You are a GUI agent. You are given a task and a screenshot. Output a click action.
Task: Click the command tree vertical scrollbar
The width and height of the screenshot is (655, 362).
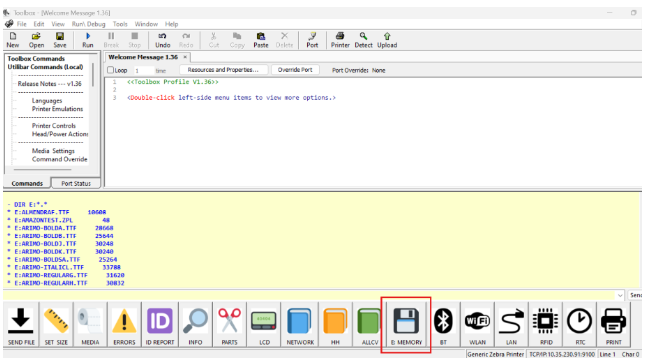93,75
